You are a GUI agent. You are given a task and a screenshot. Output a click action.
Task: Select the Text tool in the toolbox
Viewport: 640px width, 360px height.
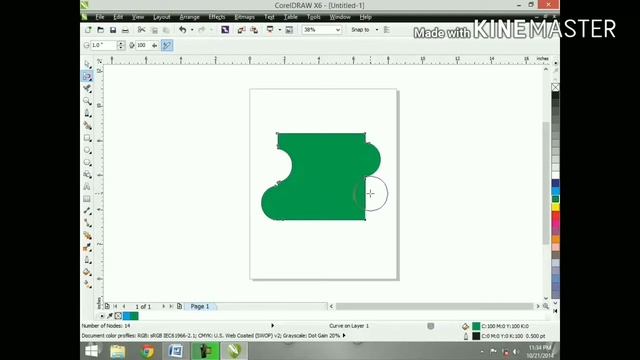click(x=87, y=187)
